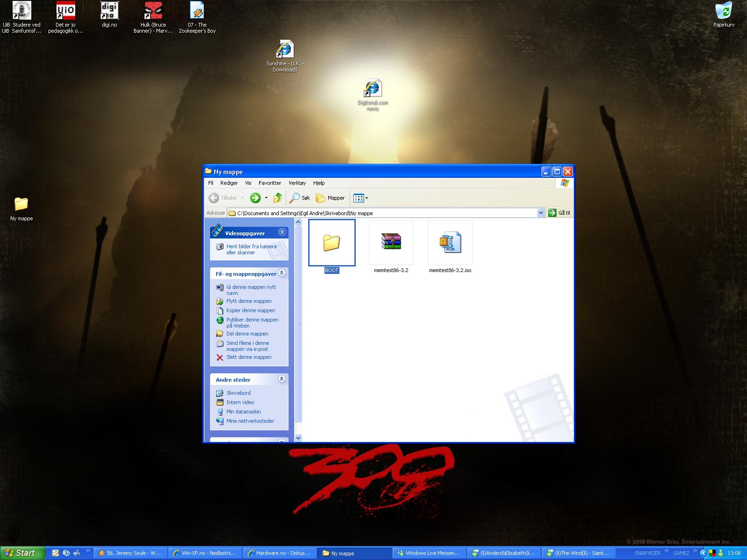The image size is (747, 560).
Task: Click the Back (Tilbake) arrow icon
Action: (x=214, y=198)
